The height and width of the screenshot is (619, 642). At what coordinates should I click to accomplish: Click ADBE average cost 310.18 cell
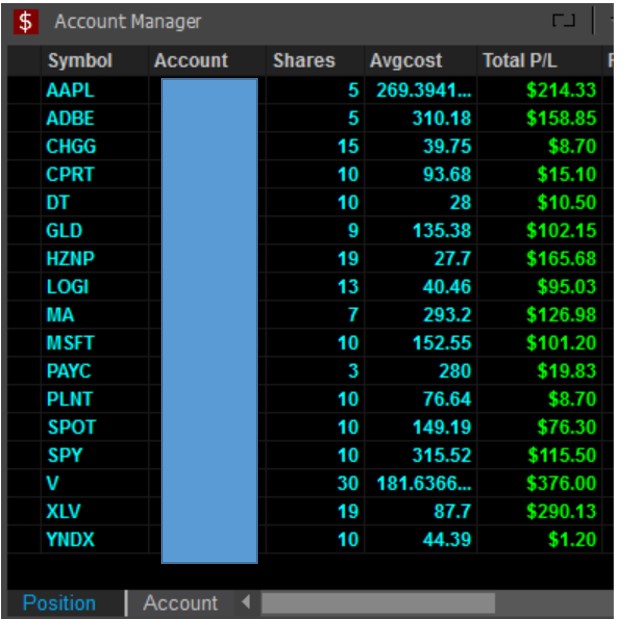point(440,118)
